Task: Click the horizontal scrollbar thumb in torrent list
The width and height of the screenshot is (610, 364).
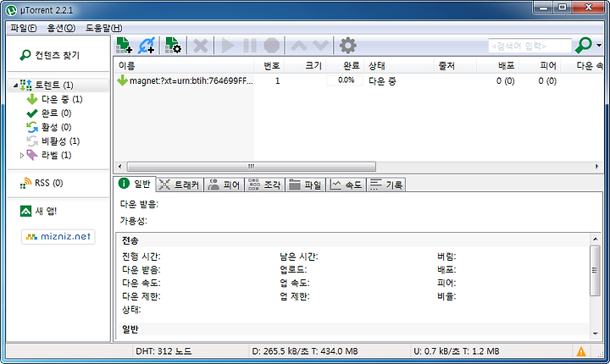Action: [x=252, y=167]
